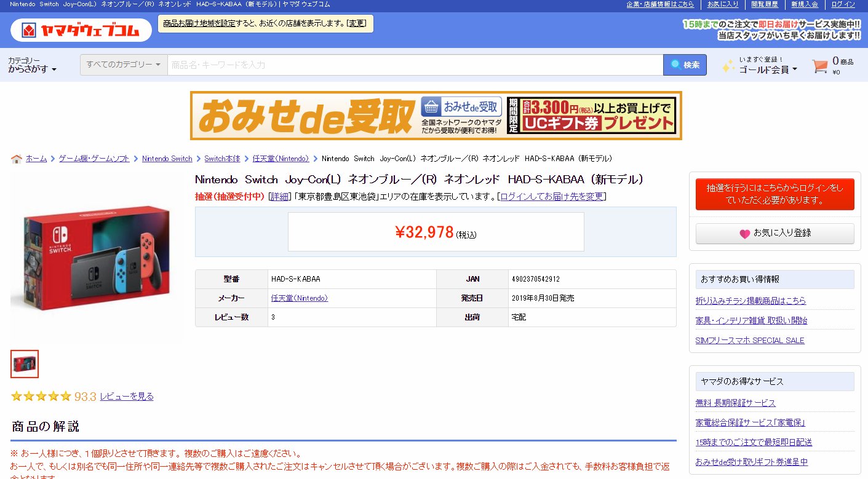Click the おすすめお買い得情報 heading
The image size is (868, 479).
click(x=775, y=279)
